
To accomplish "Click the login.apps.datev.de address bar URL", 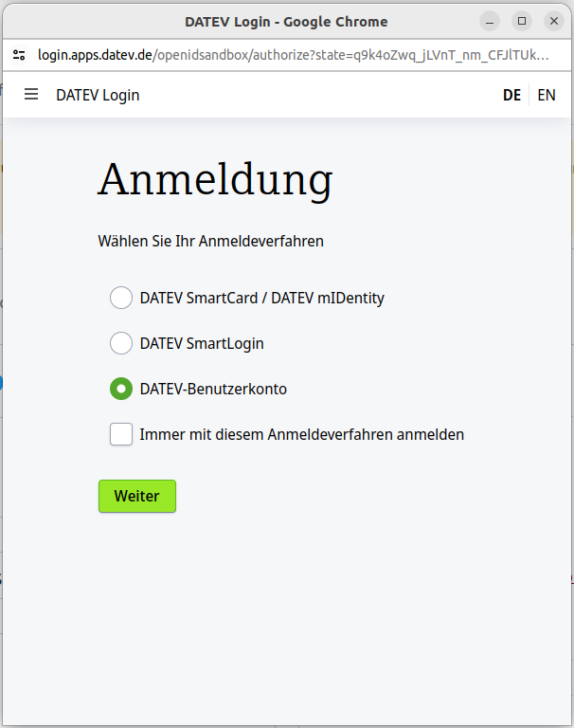I will point(294,55).
